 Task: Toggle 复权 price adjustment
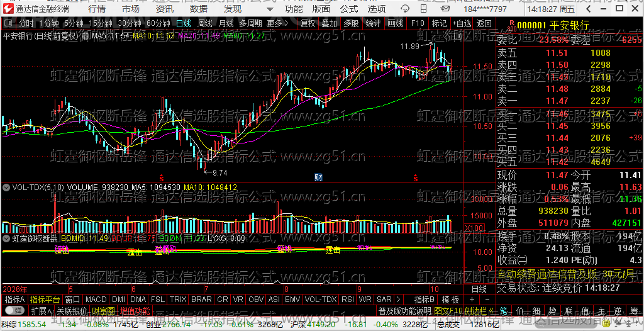308,23
